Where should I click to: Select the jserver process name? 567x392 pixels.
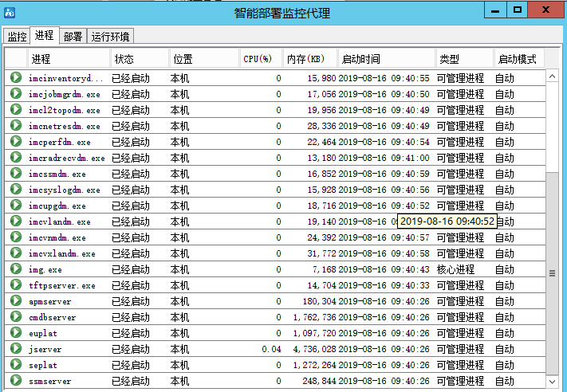pos(45,349)
